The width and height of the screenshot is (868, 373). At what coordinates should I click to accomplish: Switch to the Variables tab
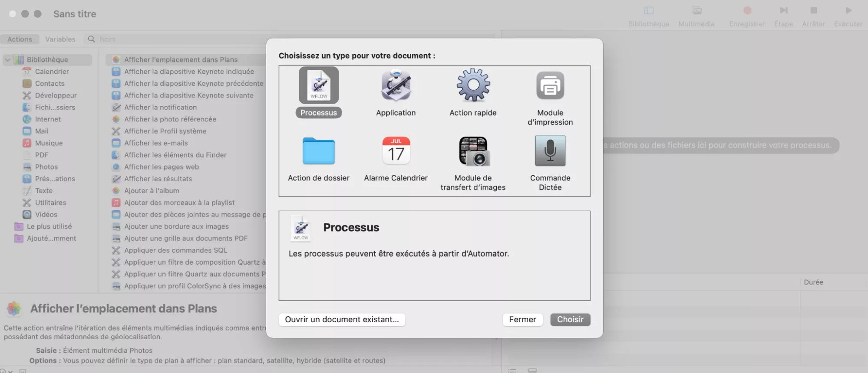(60, 39)
